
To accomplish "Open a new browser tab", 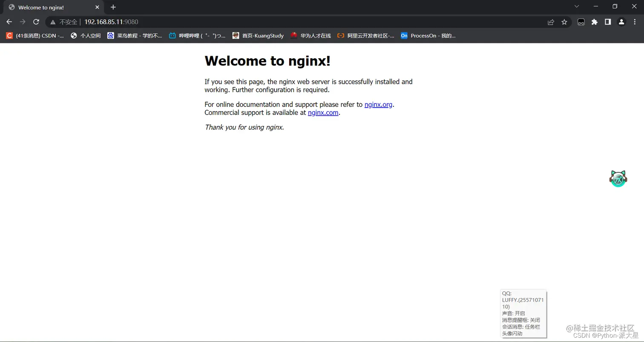I will (x=113, y=7).
